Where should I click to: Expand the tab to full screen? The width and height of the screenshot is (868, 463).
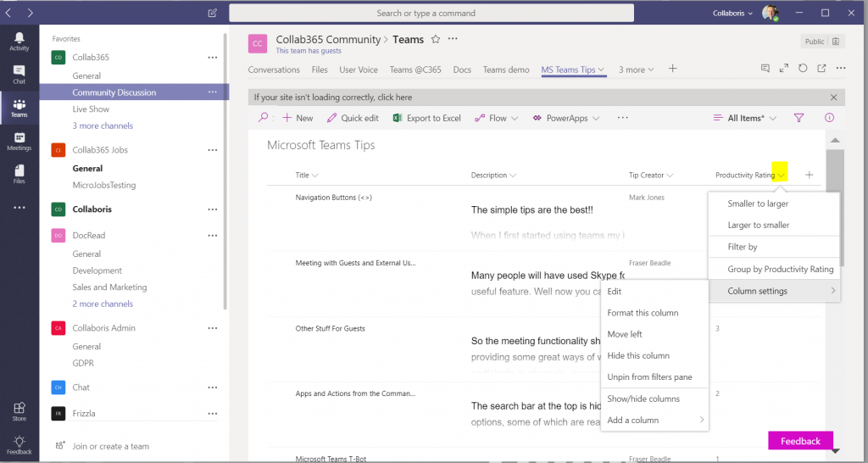[784, 68]
